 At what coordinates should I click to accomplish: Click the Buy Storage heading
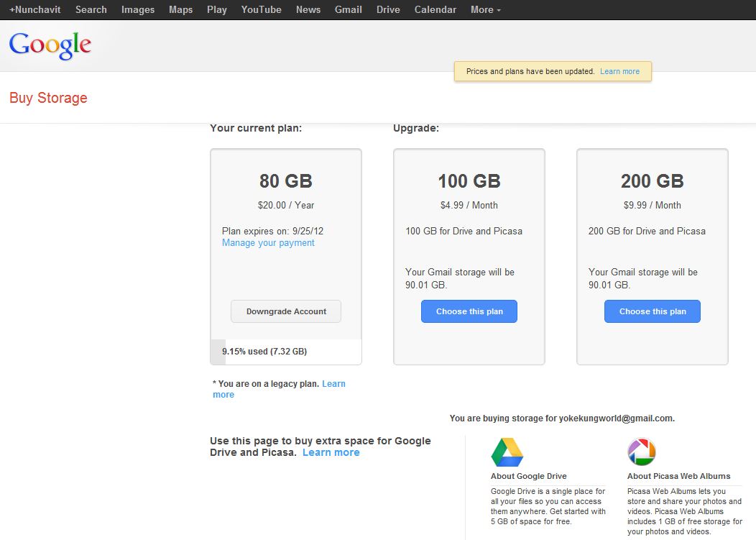(48, 98)
